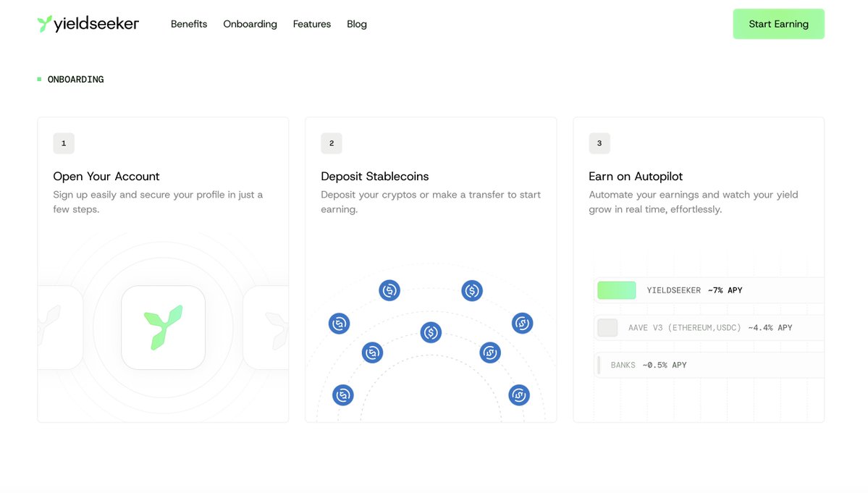
Task: Click the 'BANKS ~0.5% APY' label
Action: coord(648,365)
